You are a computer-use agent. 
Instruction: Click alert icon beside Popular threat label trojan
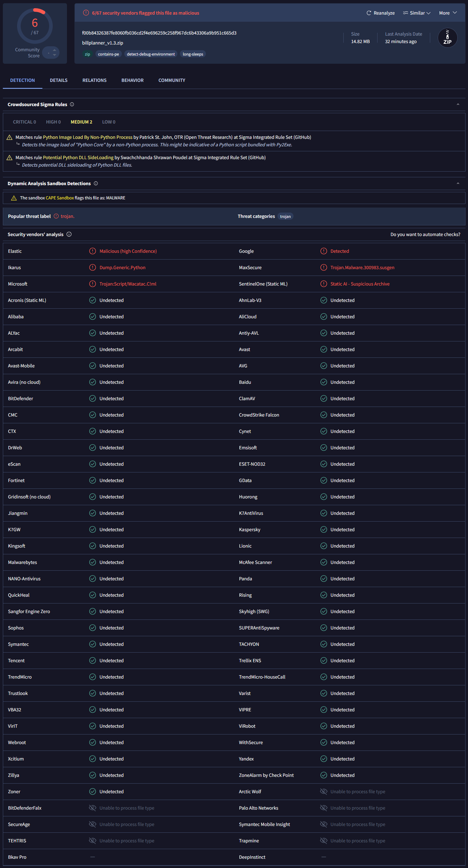56,216
